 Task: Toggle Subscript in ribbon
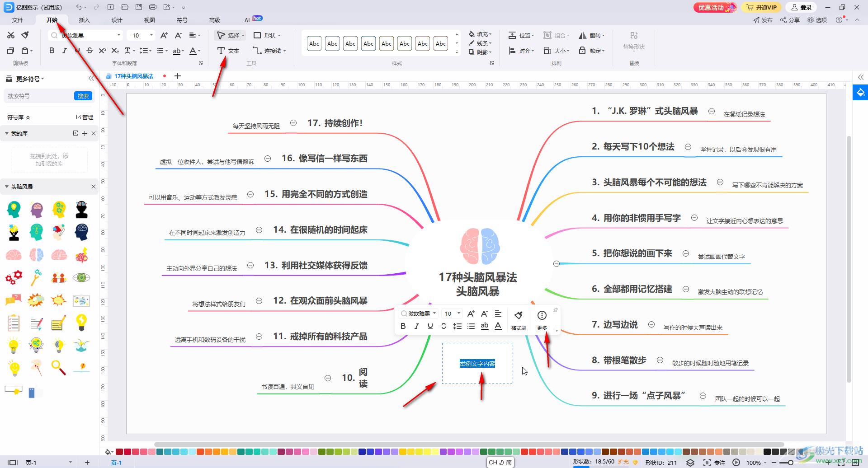click(x=115, y=51)
